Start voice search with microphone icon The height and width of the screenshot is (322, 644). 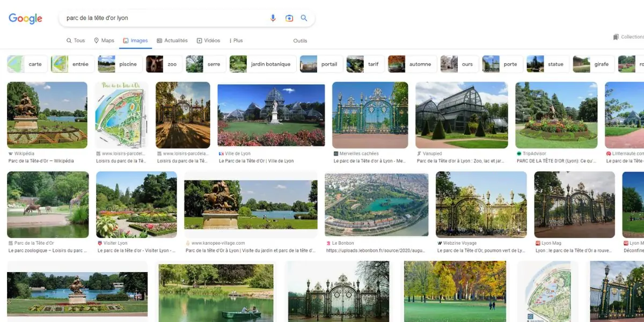click(x=273, y=18)
